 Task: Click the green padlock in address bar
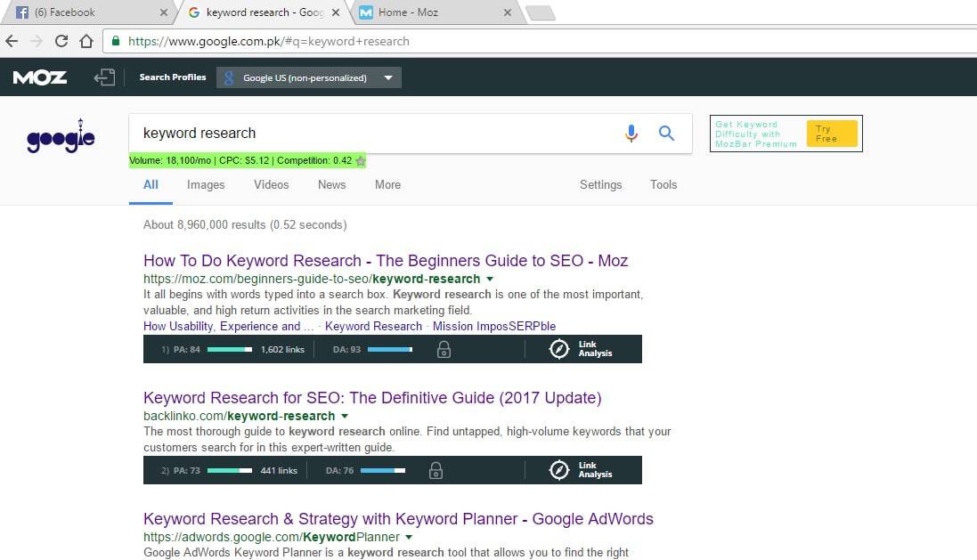115,41
